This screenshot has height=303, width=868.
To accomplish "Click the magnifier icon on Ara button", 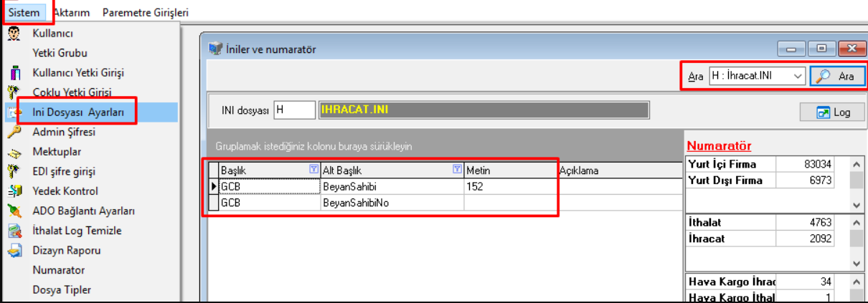I will (x=824, y=76).
